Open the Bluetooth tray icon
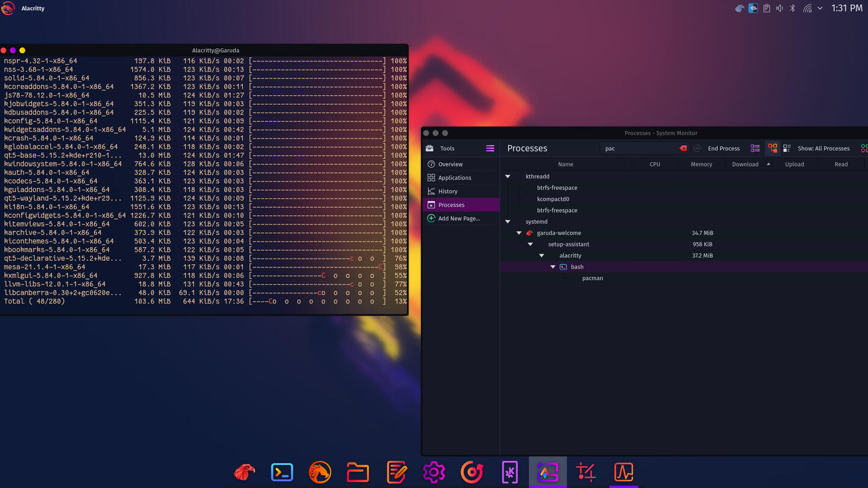 pos(793,8)
